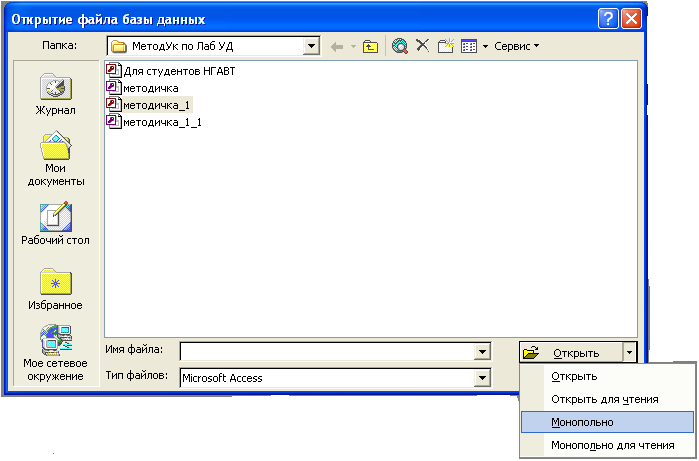
Task: Expand the Тип файлов dropdown arrow
Action: coord(482,378)
